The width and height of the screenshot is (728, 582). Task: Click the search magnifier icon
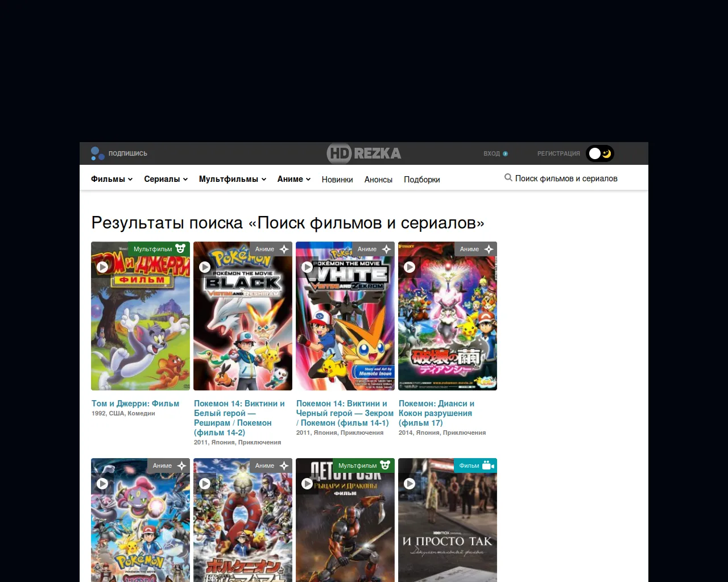click(x=508, y=178)
